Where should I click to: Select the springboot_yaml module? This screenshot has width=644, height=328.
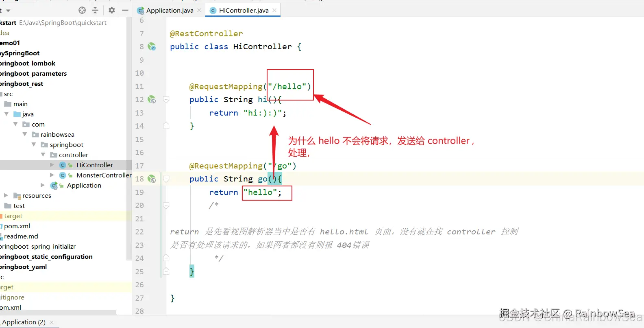tap(23, 267)
